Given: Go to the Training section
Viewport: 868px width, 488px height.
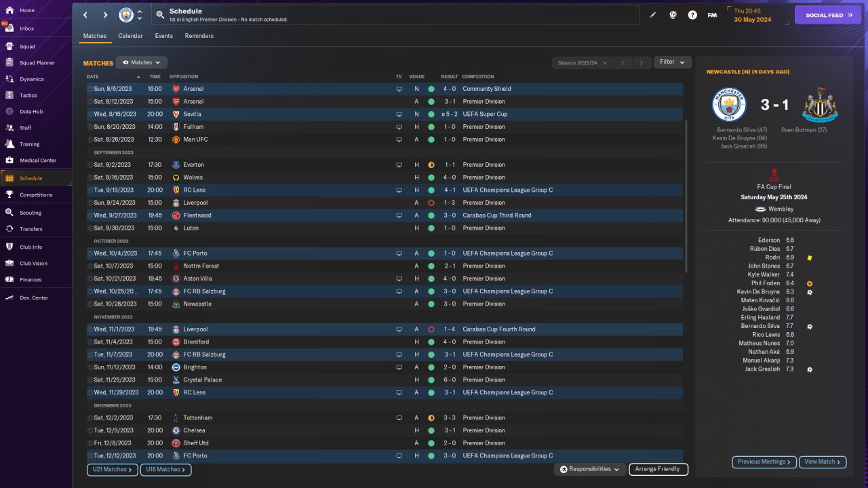Looking at the screenshot, I should pos(29,144).
